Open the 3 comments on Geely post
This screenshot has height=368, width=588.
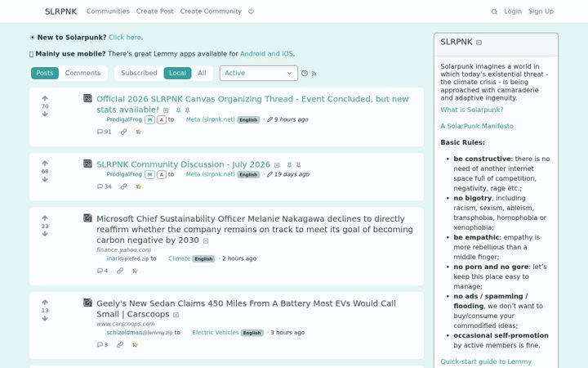102,345
